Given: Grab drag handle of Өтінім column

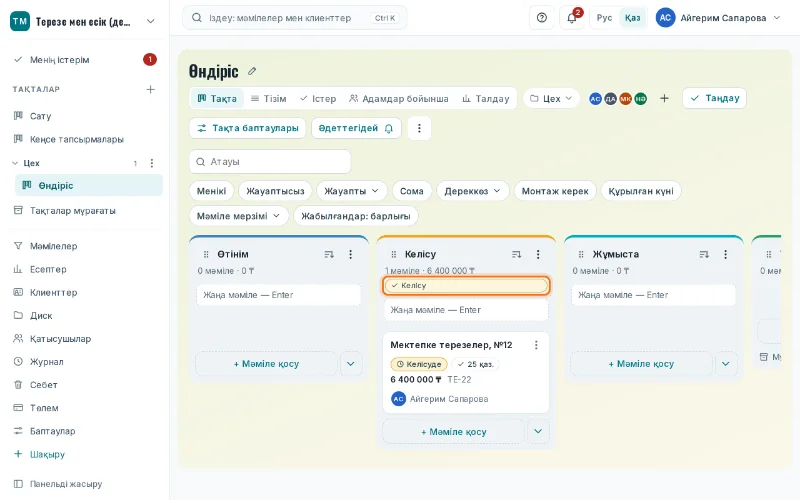Looking at the screenshot, I should [x=206, y=254].
